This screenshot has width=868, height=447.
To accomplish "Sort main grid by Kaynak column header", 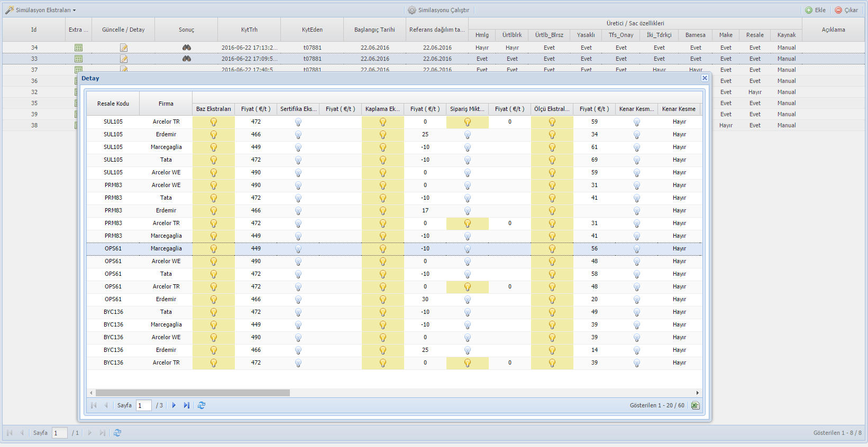I will (787, 35).
